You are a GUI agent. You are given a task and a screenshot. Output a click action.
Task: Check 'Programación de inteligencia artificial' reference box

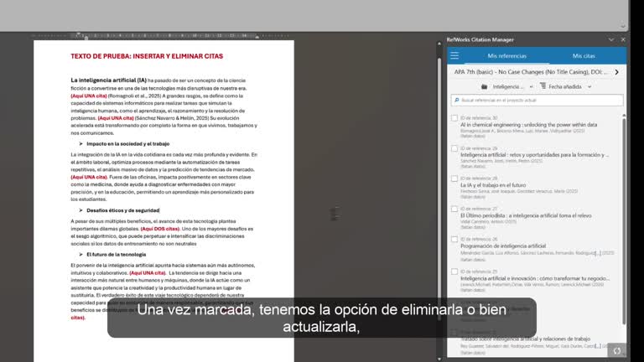tap(454, 240)
